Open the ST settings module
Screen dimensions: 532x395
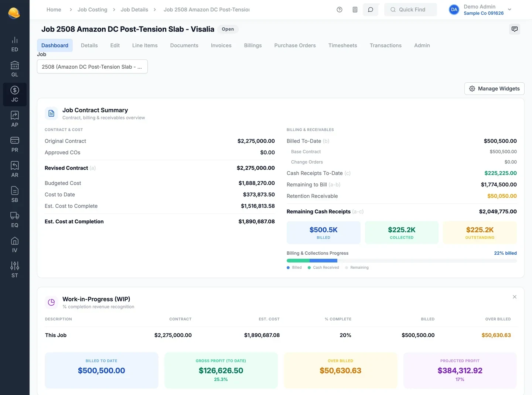15,270
